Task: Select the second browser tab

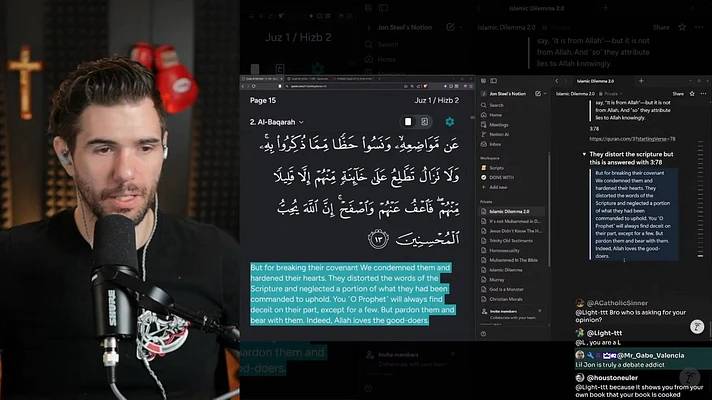Action: coord(310,79)
